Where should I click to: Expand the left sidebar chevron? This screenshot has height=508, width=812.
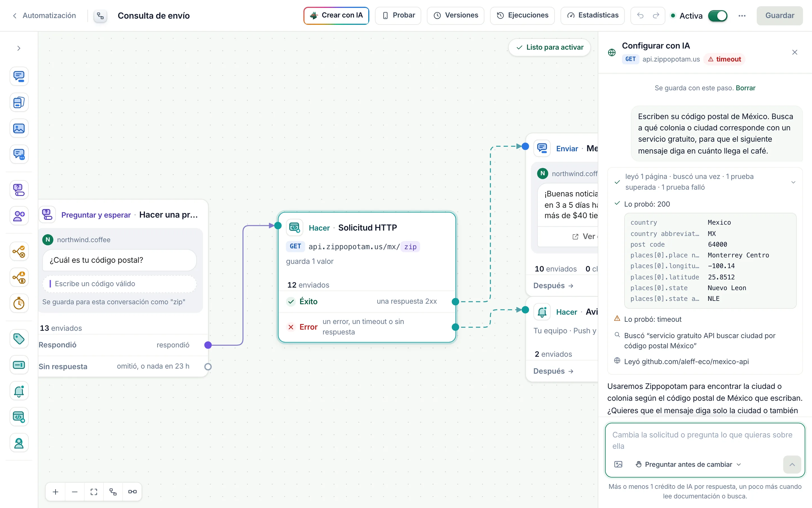coord(19,48)
